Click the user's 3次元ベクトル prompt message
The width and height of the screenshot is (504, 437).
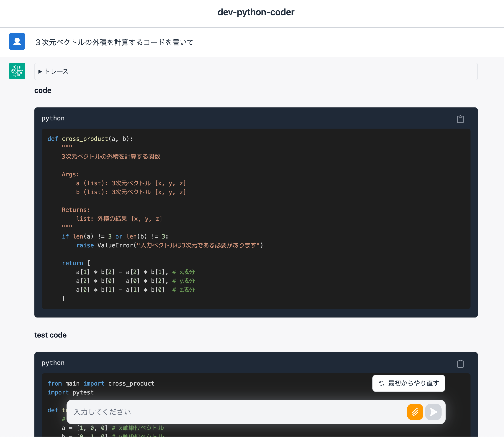[114, 42]
